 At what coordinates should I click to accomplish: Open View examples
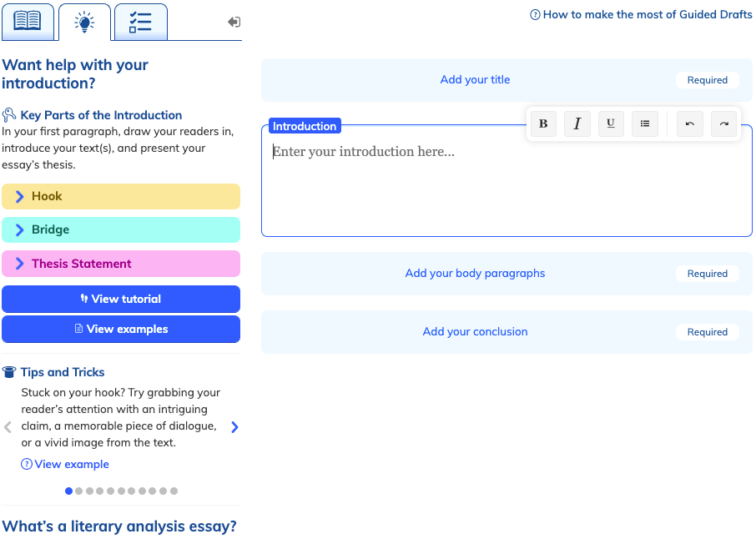click(x=121, y=330)
